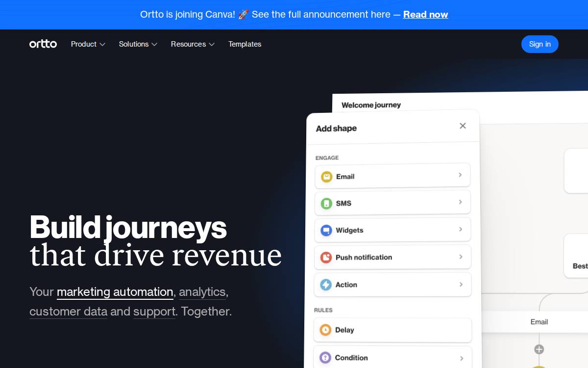
Task: Click the Sign in button
Action: pyautogui.click(x=540, y=44)
